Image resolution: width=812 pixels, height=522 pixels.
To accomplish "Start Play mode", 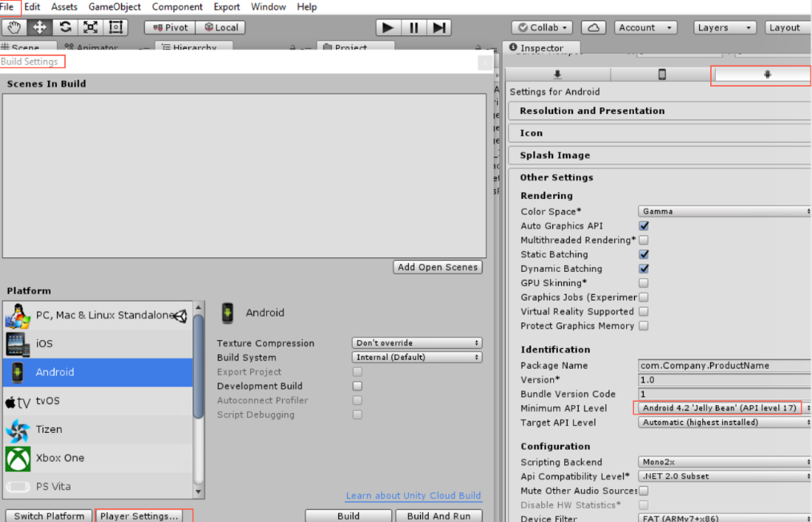I will 387,27.
